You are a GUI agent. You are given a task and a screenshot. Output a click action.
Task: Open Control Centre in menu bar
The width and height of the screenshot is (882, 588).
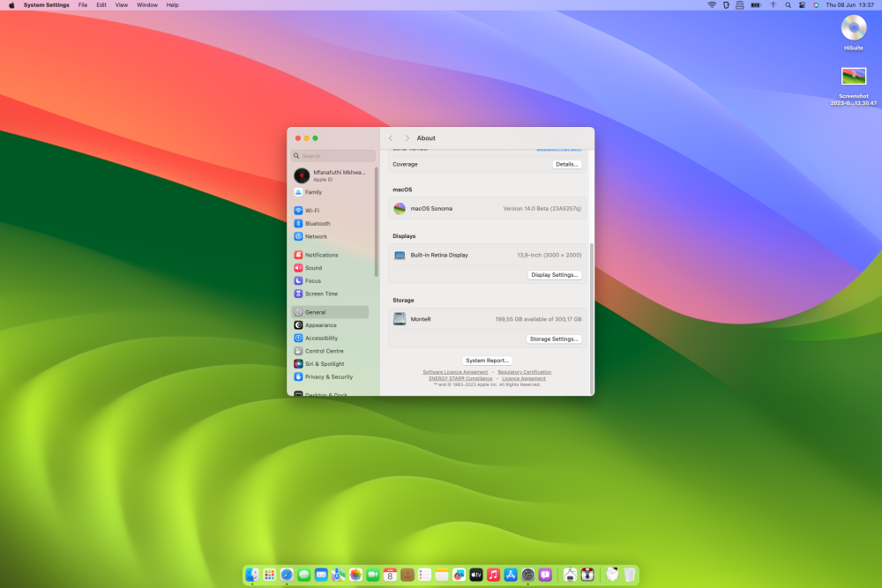click(802, 5)
